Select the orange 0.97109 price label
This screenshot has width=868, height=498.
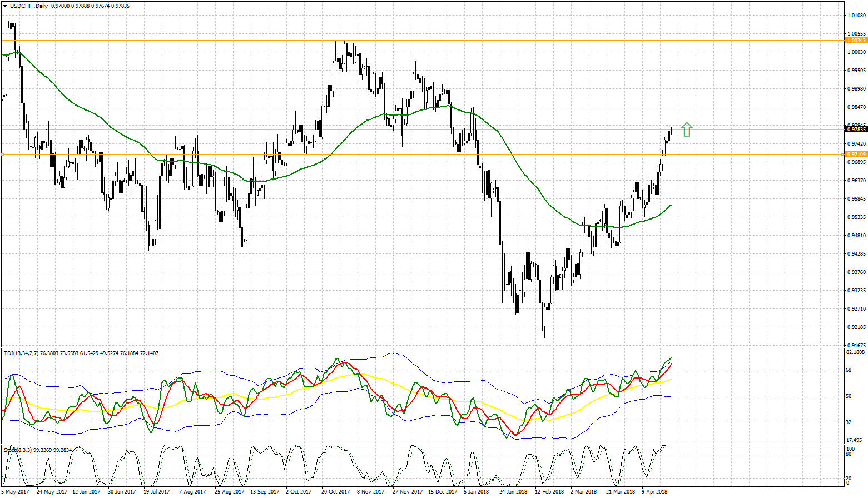(856, 155)
